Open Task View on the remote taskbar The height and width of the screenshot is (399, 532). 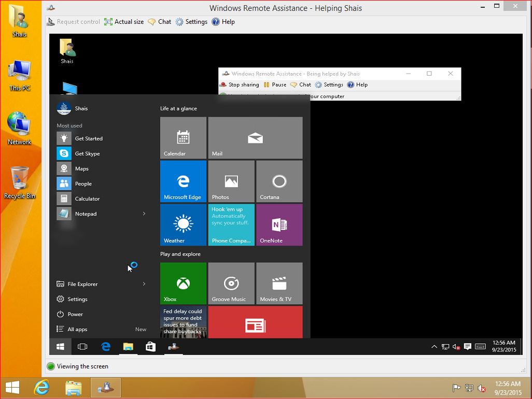[x=82, y=347]
